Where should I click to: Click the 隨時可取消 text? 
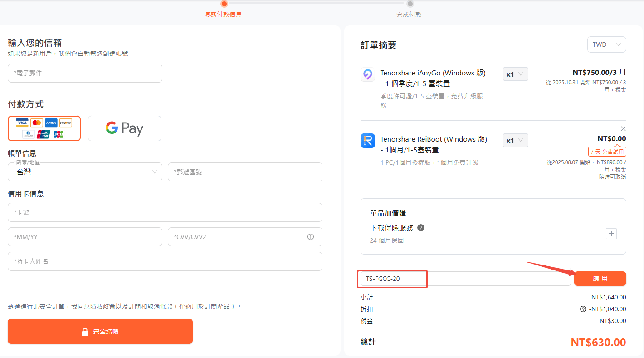(x=612, y=177)
